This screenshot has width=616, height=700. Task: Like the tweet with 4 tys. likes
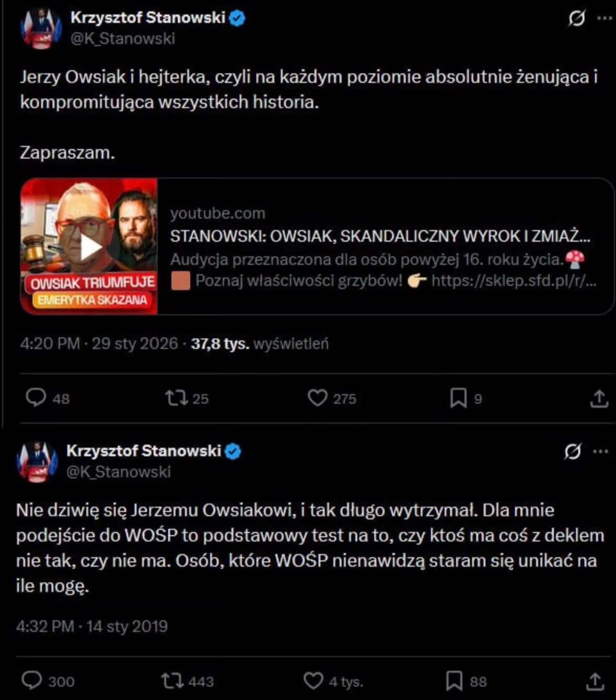(313, 681)
